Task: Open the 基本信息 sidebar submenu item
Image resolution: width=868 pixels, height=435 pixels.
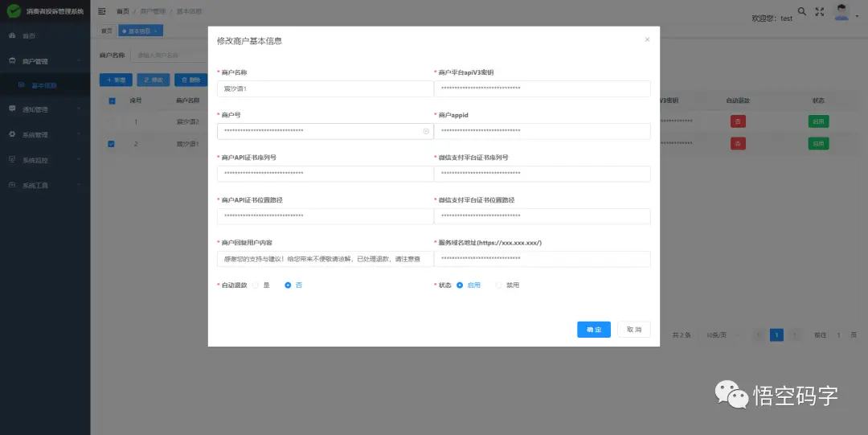Action: click(45, 86)
